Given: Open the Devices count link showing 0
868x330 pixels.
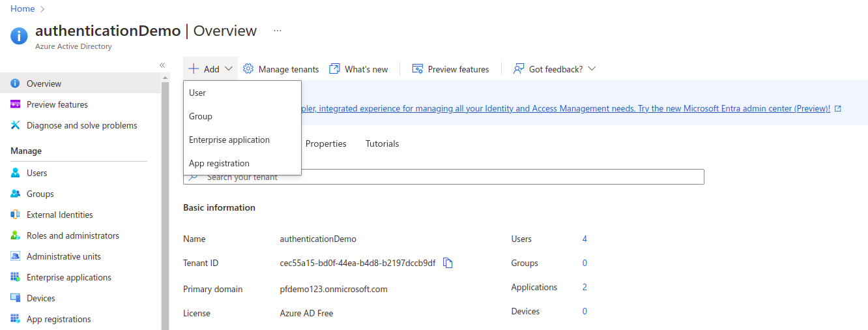Looking at the screenshot, I should 585,311.
